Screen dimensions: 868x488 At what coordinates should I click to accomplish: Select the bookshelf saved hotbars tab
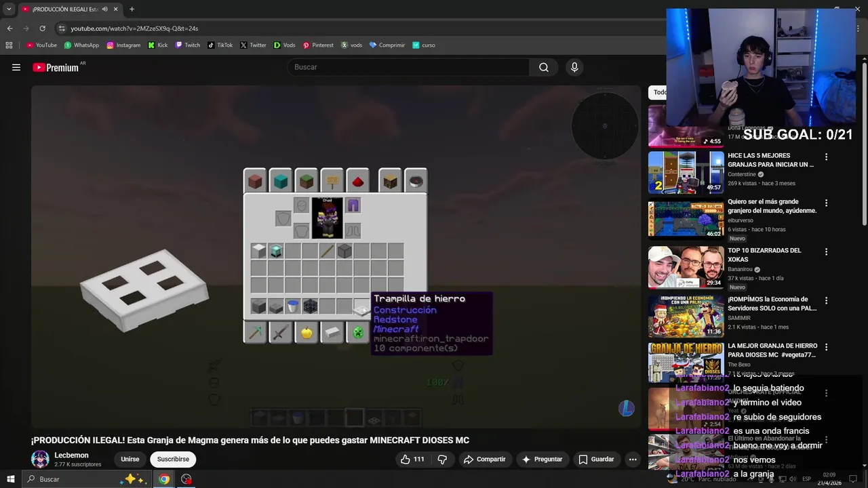click(390, 181)
